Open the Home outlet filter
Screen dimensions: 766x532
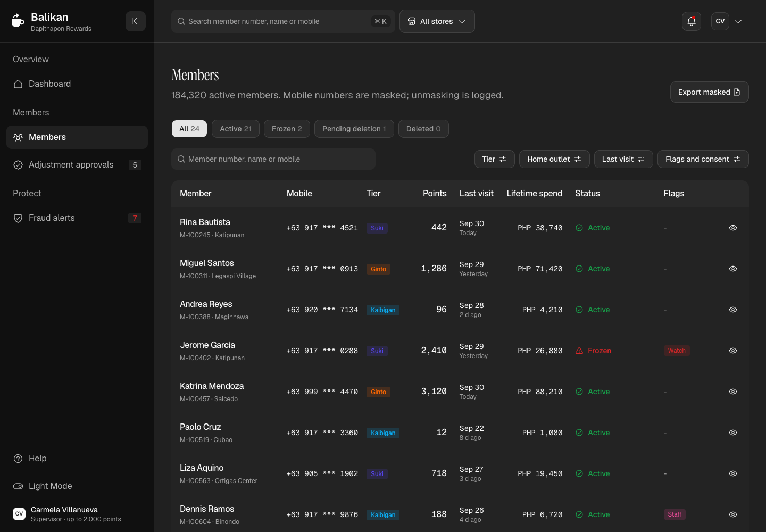(x=554, y=159)
